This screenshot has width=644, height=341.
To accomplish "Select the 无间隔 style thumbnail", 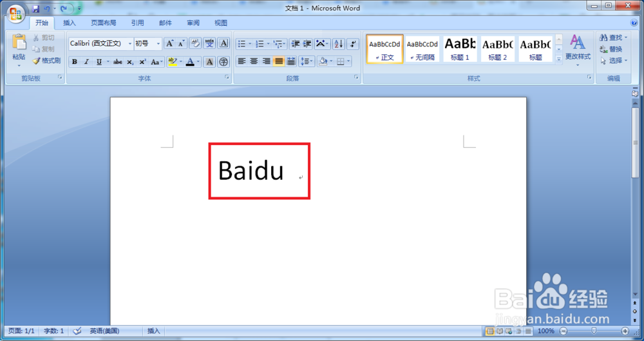I will (x=422, y=49).
